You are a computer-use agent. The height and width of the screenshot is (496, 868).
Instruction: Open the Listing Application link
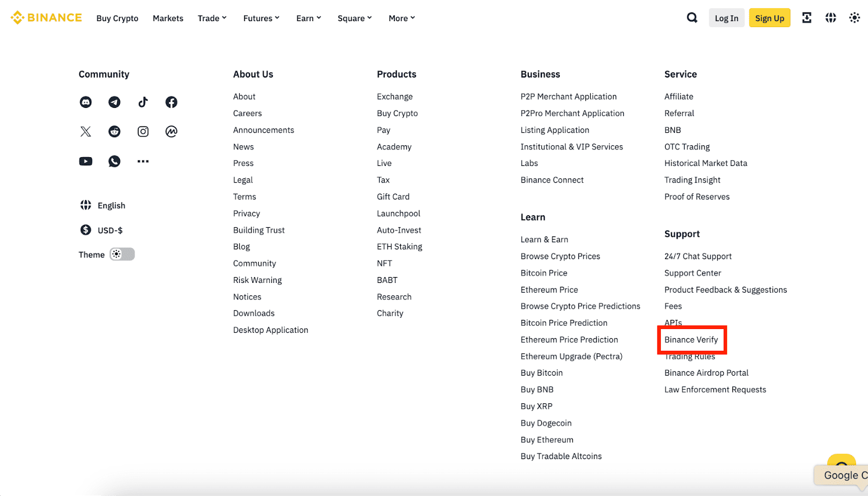(x=555, y=130)
